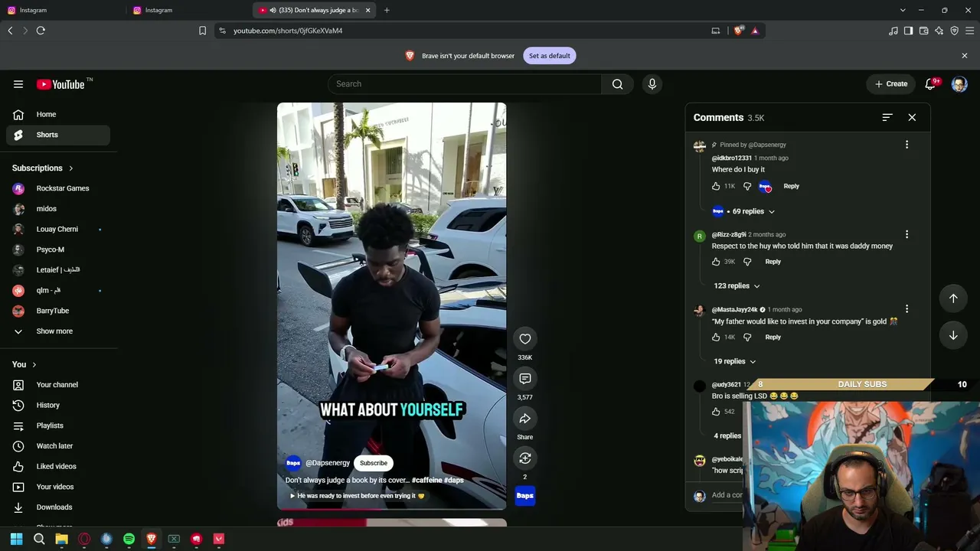Subscribe to @Dapsenergy
This screenshot has height=551, width=980.
click(x=374, y=463)
